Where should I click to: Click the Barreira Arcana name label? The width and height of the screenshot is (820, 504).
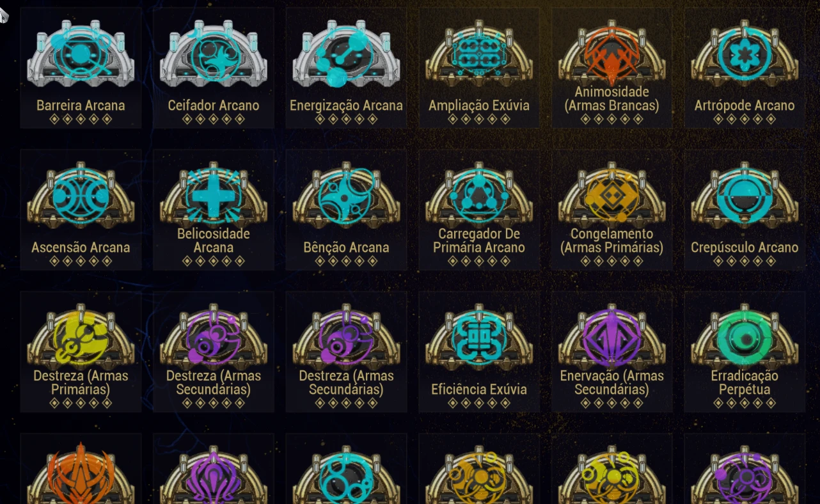pyautogui.click(x=81, y=106)
